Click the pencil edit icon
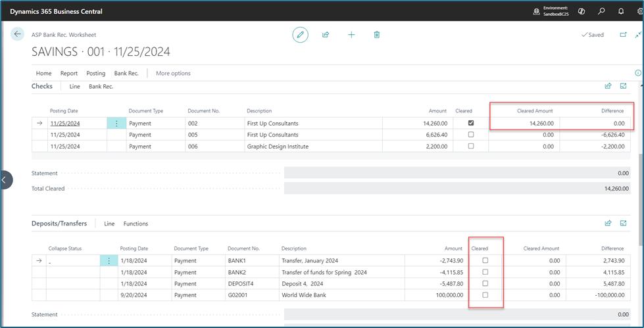 [300, 35]
